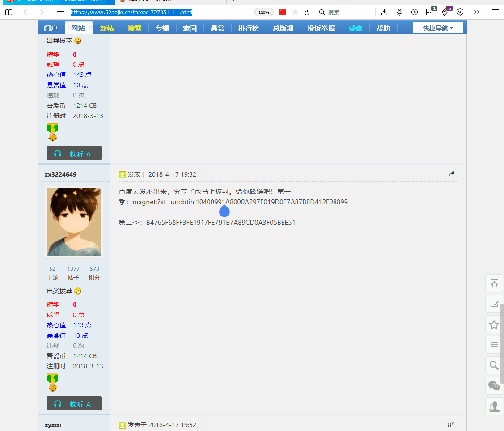
Task: Switch to the 网站 tab
Action: 79,27
